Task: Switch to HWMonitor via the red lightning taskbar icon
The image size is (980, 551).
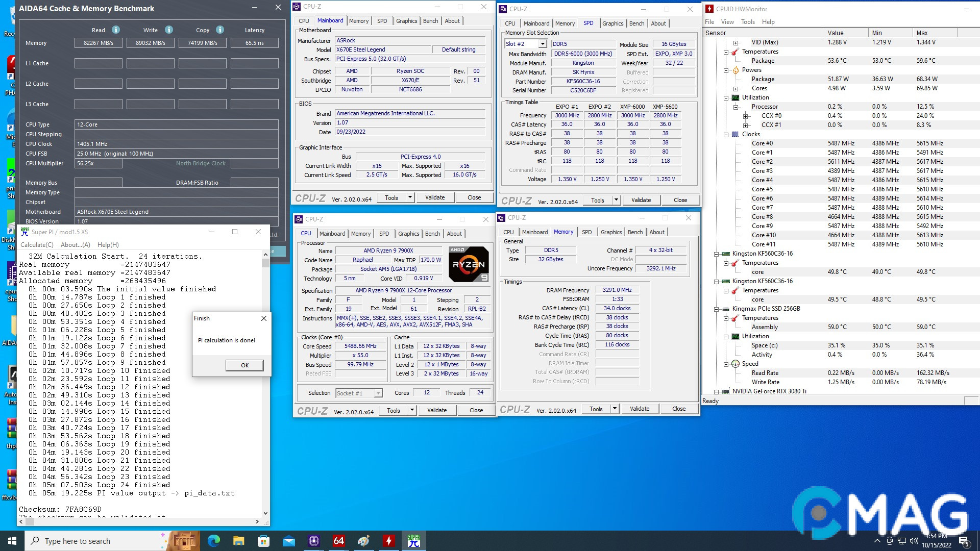Action: point(388,541)
